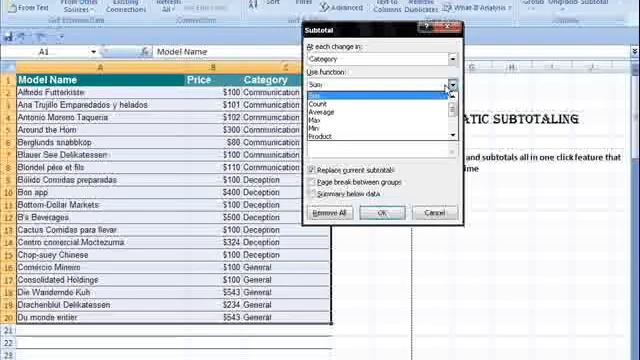Toggle Replace current subtotals checkbox
Image resolution: width=640 pixels, height=360 pixels.
(x=311, y=170)
